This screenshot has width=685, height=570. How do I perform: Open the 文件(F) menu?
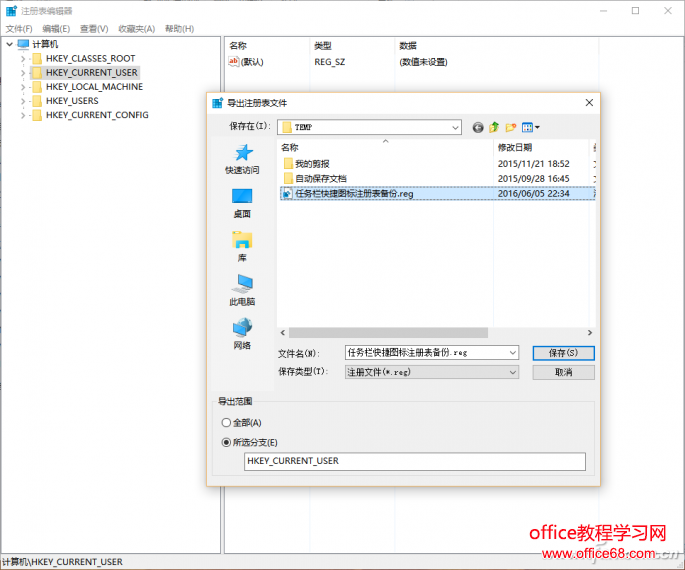tap(19, 29)
